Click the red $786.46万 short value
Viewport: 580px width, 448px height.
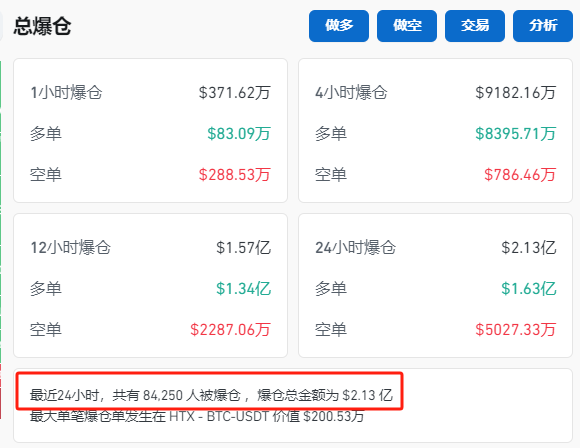[x=520, y=175]
